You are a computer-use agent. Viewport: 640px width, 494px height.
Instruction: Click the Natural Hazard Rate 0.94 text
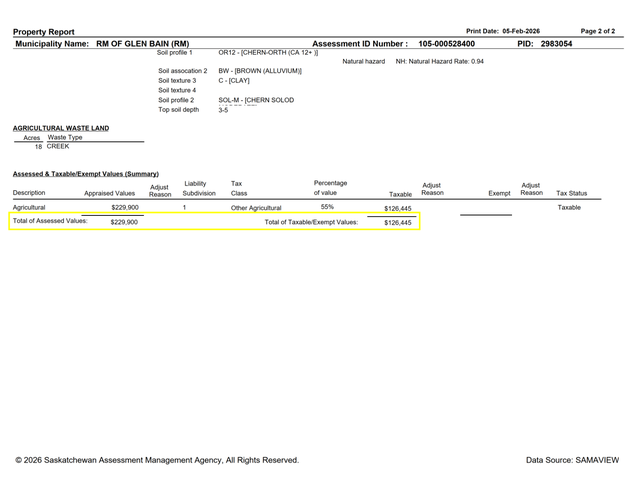coord(439,62)
